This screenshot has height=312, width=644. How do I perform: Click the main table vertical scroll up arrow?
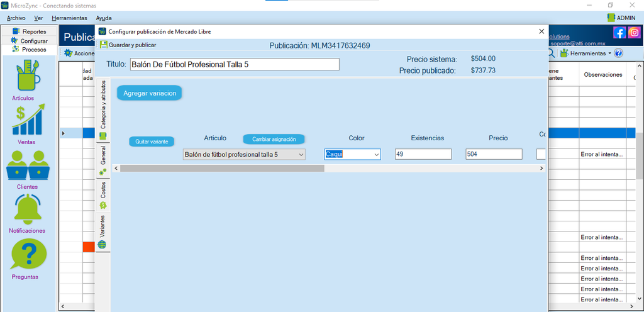[x=640, y=65]
